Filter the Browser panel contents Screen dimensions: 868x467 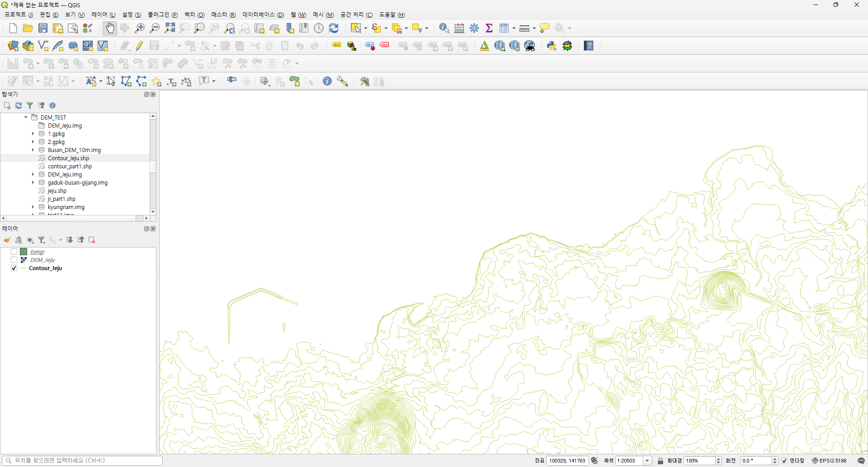[x=30, y=105]
